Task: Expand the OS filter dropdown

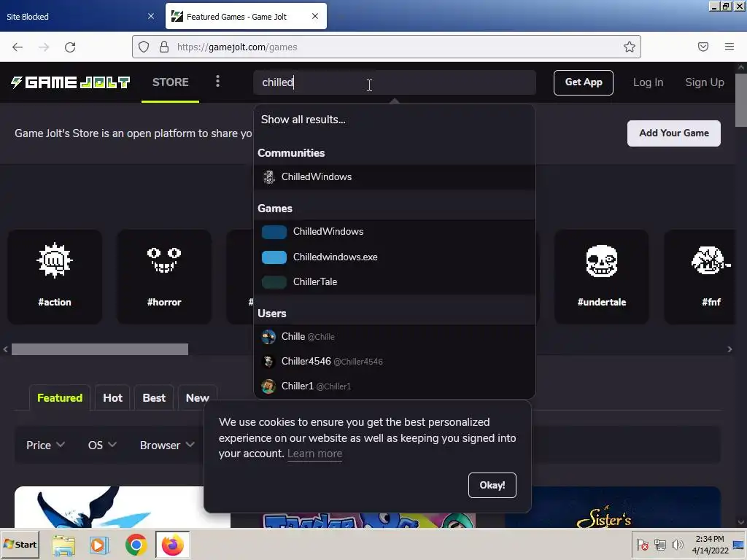Action: (102, 446)
